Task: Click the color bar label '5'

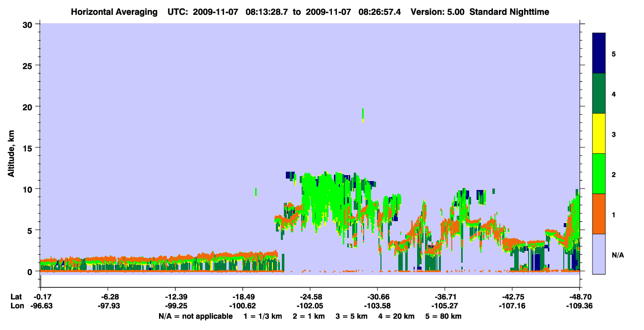Action: tap(614, 53)
